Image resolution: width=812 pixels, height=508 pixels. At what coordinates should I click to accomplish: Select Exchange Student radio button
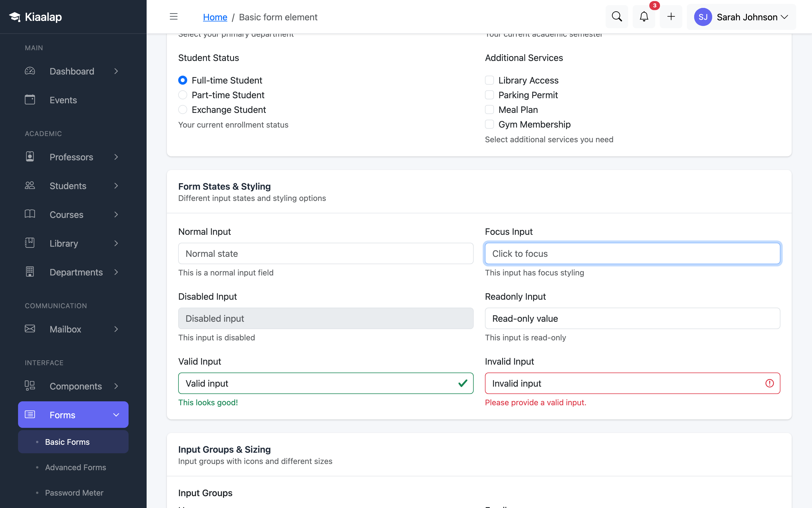(x=182, y=110)
